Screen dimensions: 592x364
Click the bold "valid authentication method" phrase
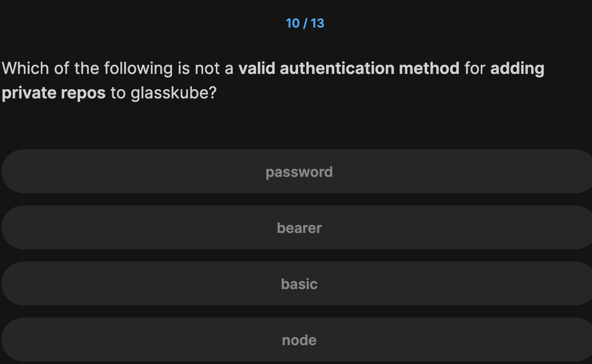coord(349,68)
